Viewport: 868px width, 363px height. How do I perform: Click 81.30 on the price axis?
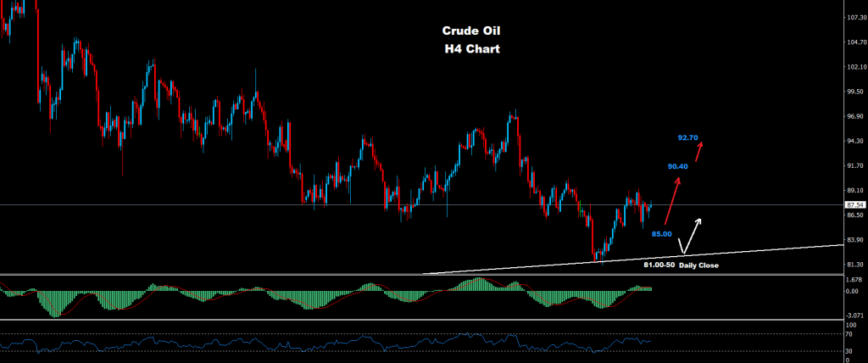coord(856,265)
